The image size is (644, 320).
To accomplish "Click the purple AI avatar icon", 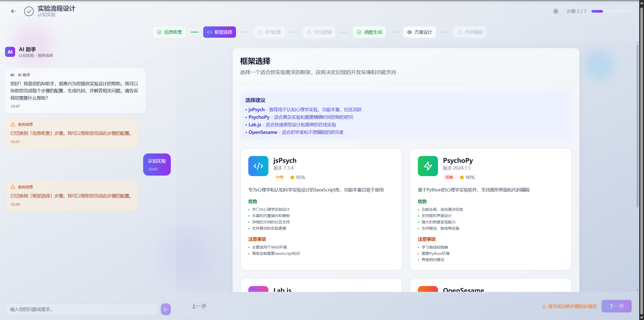I will 10,52.
